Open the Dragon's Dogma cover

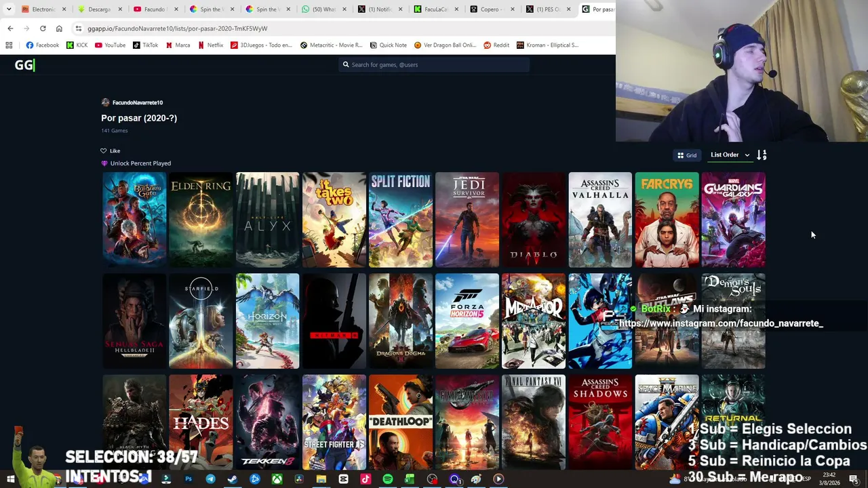point(401,321)
